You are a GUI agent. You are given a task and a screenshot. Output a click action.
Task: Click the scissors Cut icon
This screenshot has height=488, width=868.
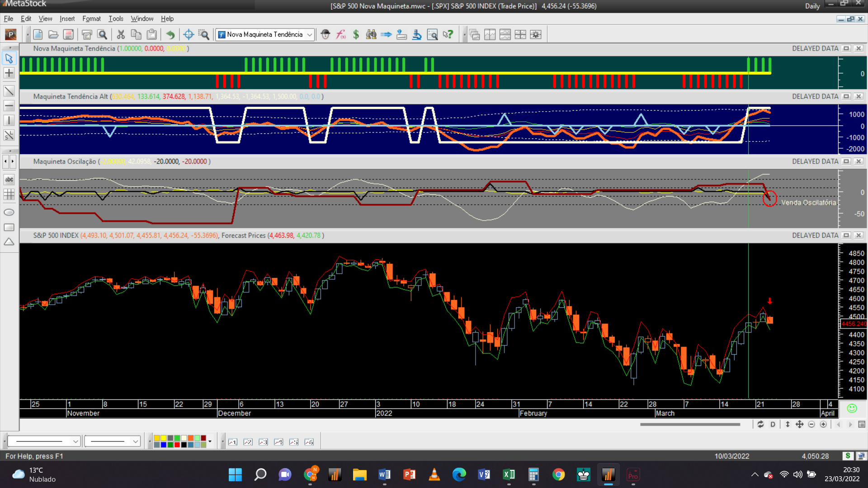point(121,34)
